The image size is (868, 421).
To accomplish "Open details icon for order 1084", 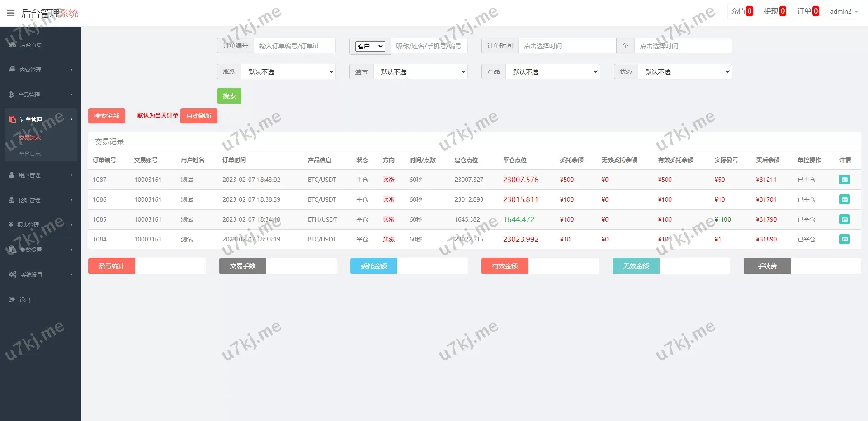I will pyautogui.click(x=844, y=239).
